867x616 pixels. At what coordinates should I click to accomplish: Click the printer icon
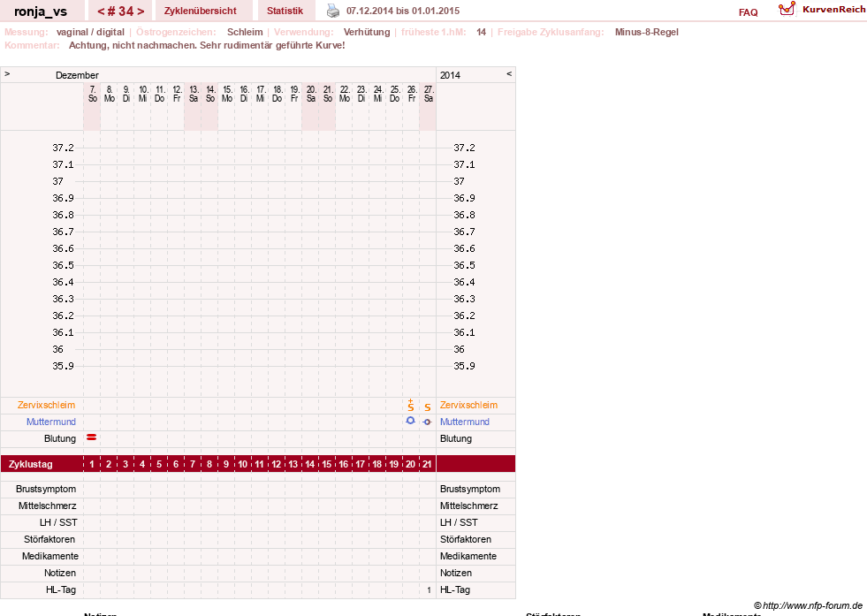(x=333, y=11)
